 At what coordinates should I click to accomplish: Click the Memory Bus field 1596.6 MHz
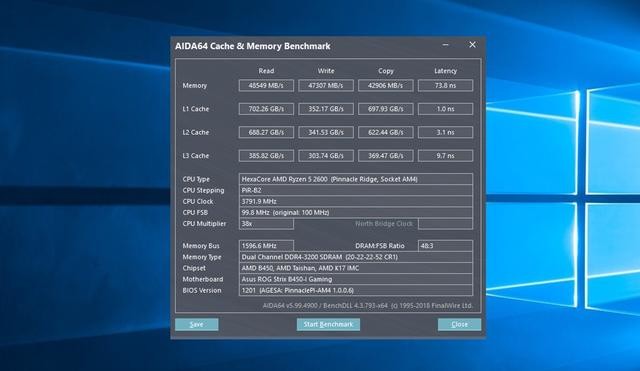[266, 246]
